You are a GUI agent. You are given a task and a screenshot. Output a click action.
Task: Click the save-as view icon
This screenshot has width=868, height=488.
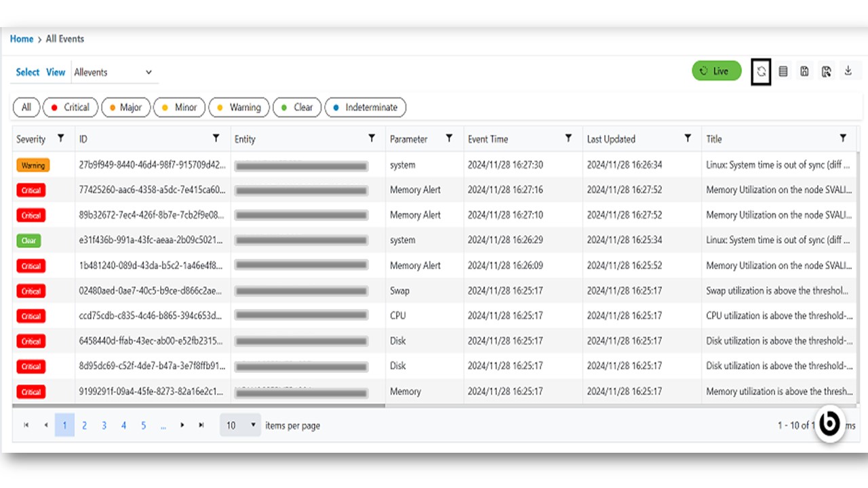pyautogui.click(x=826, y=71)
